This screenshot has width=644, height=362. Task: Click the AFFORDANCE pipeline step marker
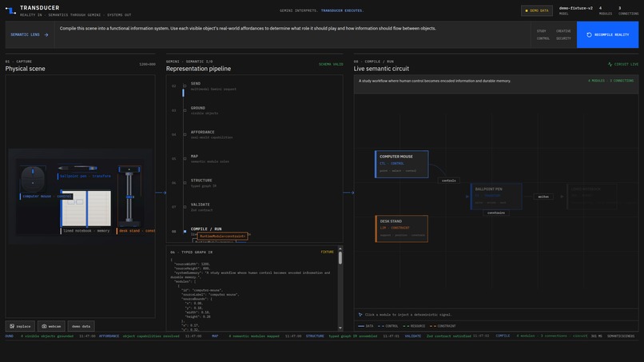pos(185,134)
